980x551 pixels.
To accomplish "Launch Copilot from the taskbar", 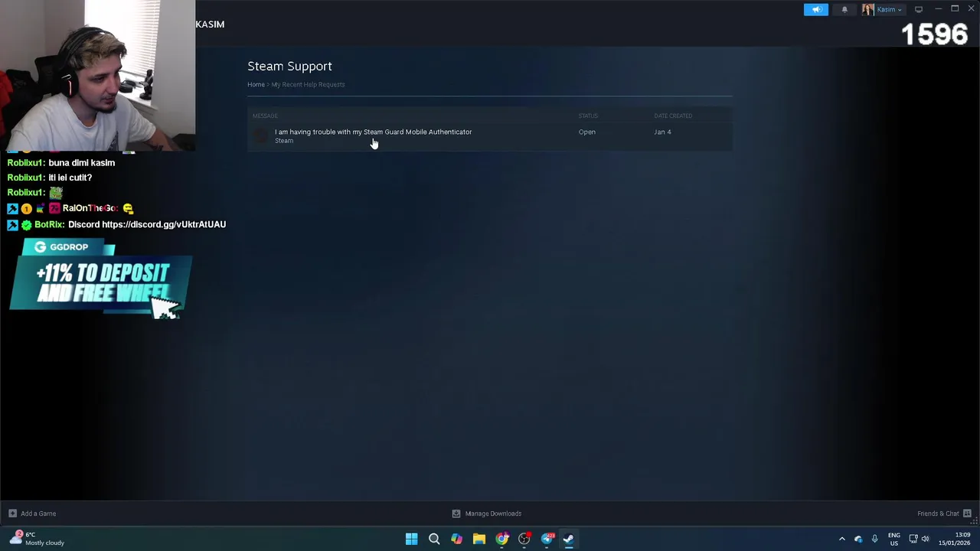I will pyautogui.click(x=456, y=539).
